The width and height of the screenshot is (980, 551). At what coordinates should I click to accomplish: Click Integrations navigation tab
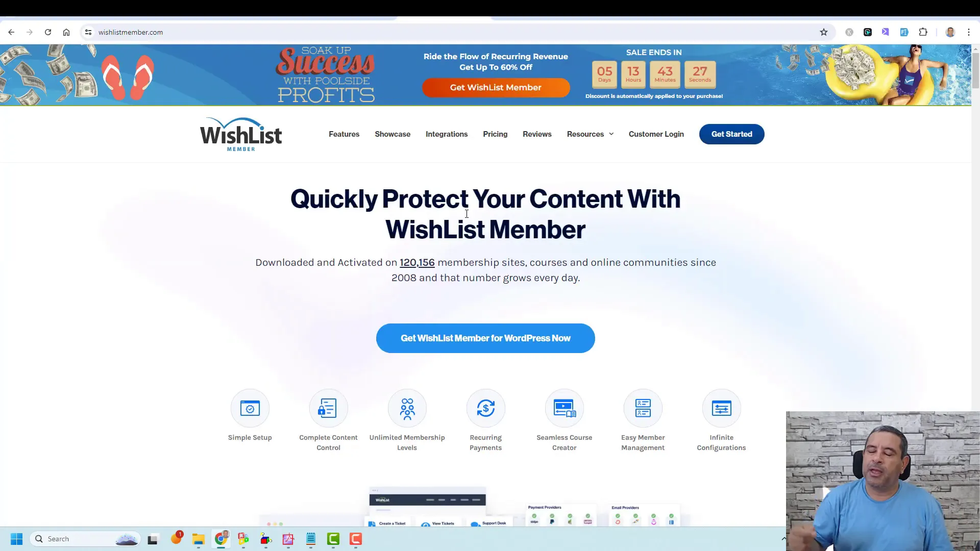point(446,134)
